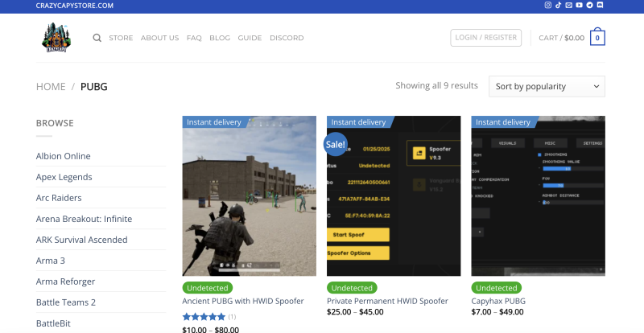Click Undetected badge under HWID Spoofer
Image resolution: width=644 pixels, height=333 pixels.
[352, 288]
